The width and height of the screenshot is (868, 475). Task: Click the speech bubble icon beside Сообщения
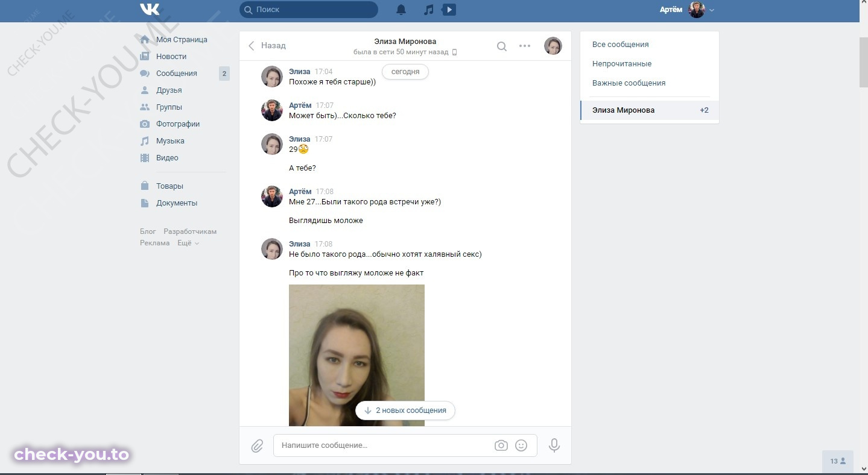tap(145, 74)
